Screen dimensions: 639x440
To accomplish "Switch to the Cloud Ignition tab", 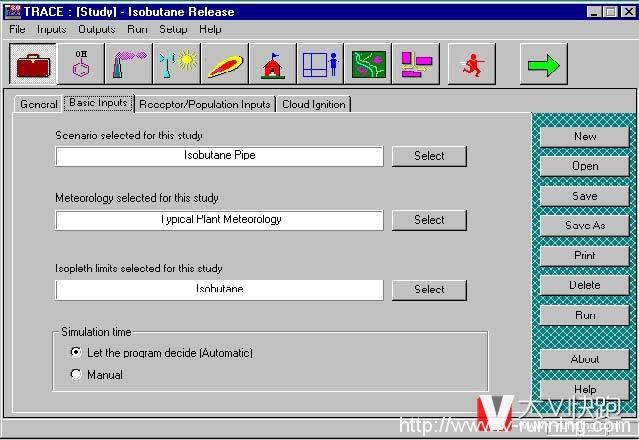I will (314, 104).
